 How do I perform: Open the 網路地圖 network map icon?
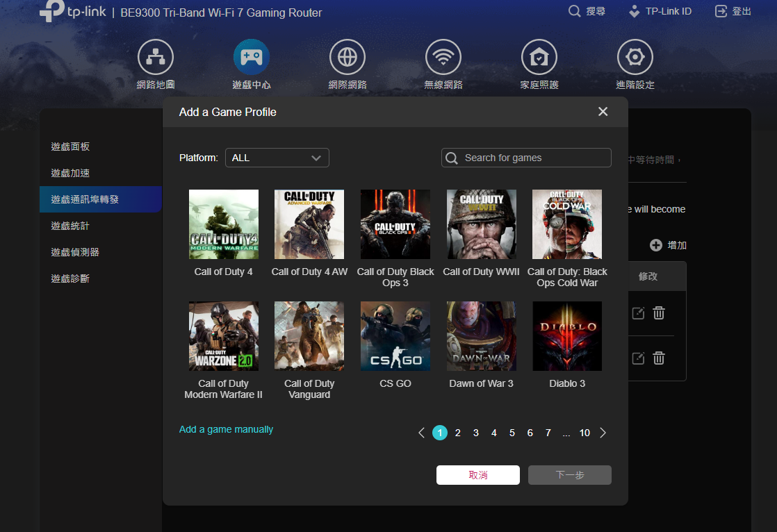click(x=156, y=57)
